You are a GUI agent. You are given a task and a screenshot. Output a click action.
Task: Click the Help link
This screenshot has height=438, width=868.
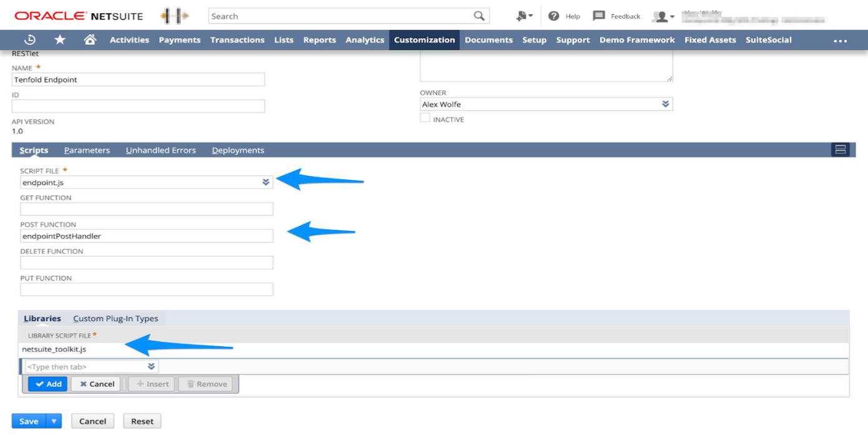pos(573,16)
